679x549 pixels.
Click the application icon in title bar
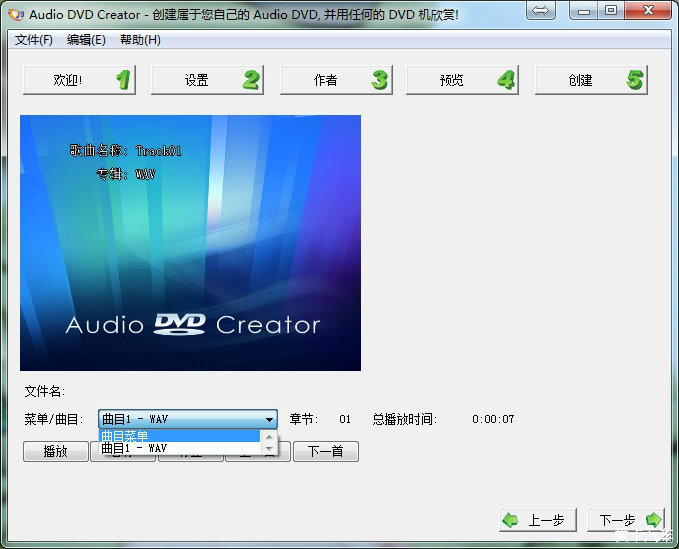click(16, 14)
